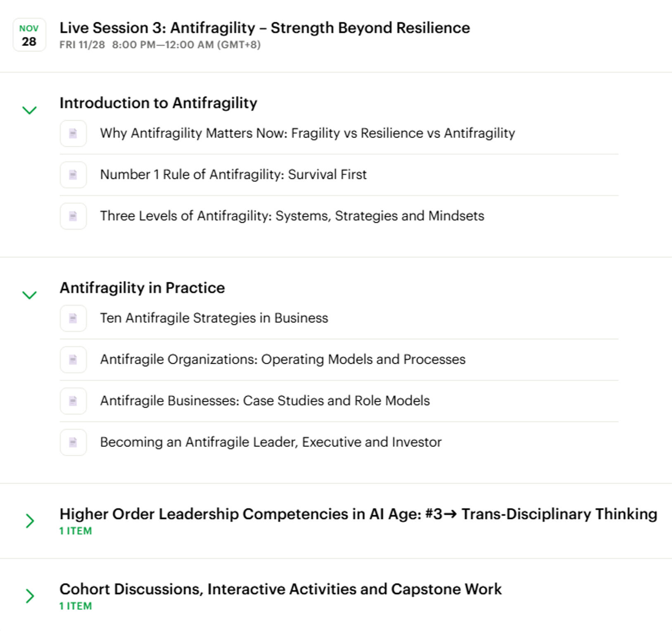Click document icon beside Antifragile Organizations lesson

pos(73,360)
